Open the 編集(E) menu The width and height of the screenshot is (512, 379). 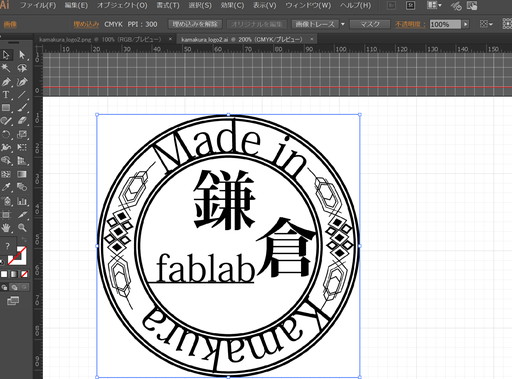click(x=76, y=5)
